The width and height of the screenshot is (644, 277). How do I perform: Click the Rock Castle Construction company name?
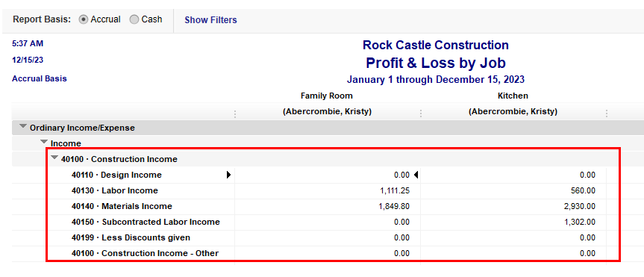436,45
